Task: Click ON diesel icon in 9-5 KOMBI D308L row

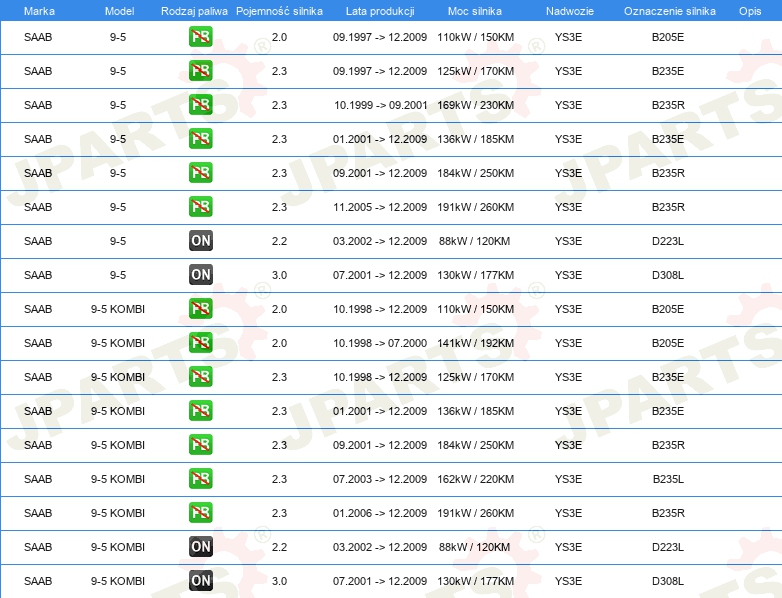Action: (x=200, y=581)
